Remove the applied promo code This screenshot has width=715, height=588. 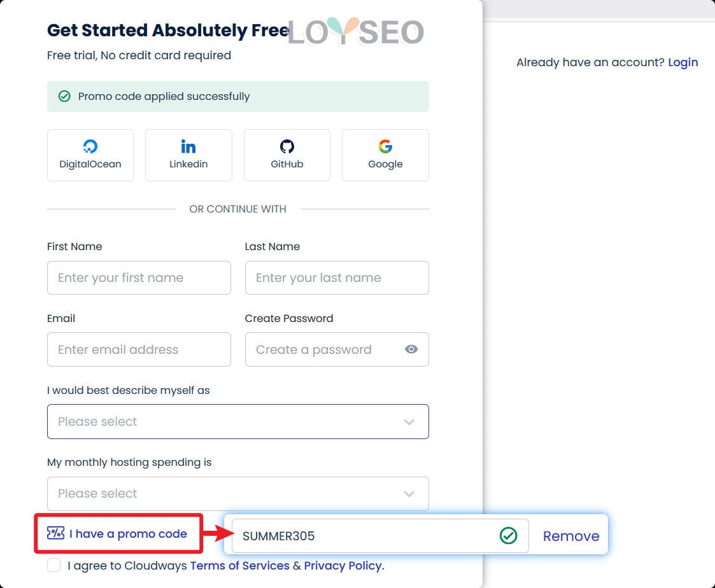(570, 536)
